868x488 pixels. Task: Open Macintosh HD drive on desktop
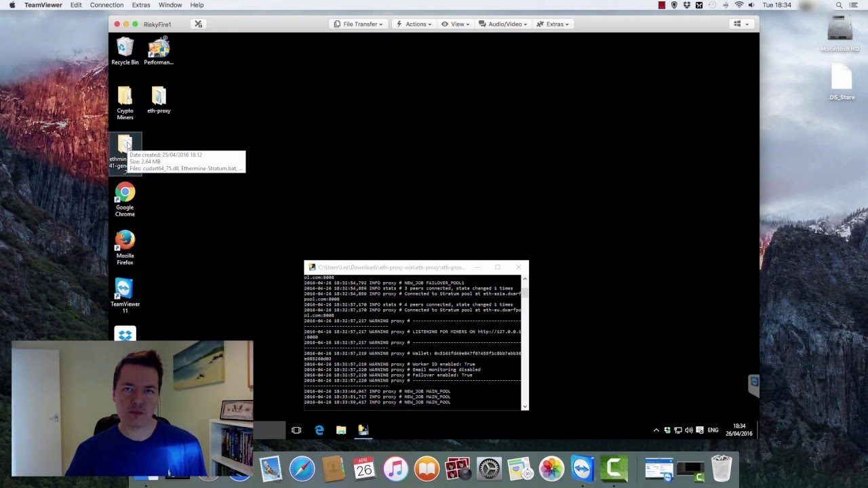[840, 33]
